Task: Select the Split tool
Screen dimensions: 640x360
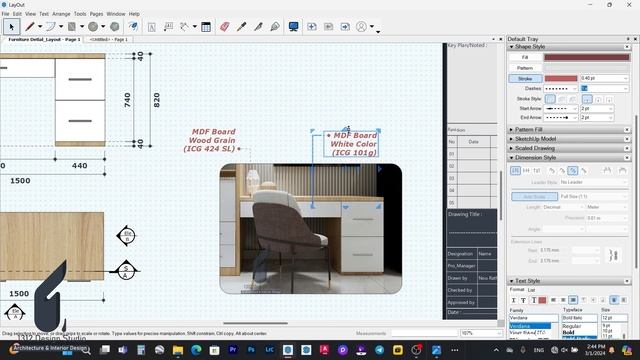Action: pos(258,27)
